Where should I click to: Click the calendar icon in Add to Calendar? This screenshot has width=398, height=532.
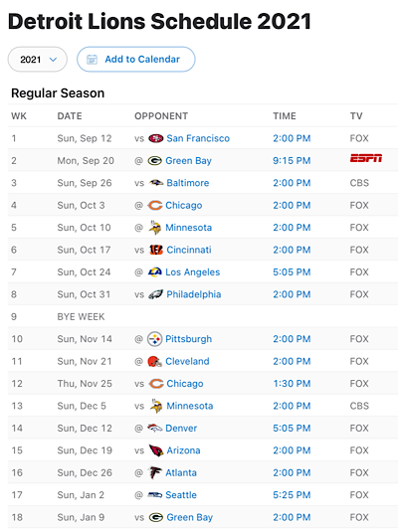click(x=92, y=60)
